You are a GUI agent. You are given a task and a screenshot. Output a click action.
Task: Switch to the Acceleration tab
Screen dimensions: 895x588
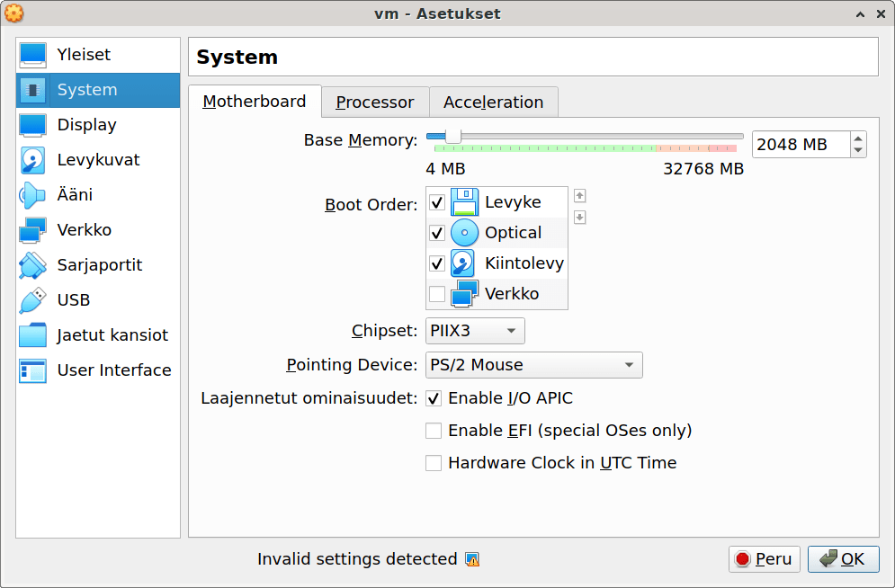[x=493, y=102]
